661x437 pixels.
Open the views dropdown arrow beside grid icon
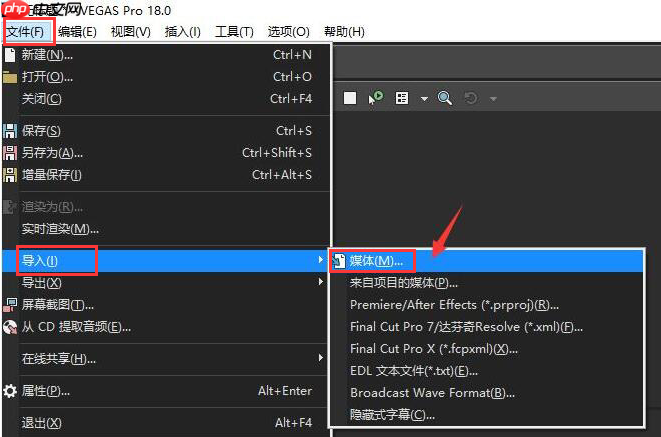tap(425, 99)
